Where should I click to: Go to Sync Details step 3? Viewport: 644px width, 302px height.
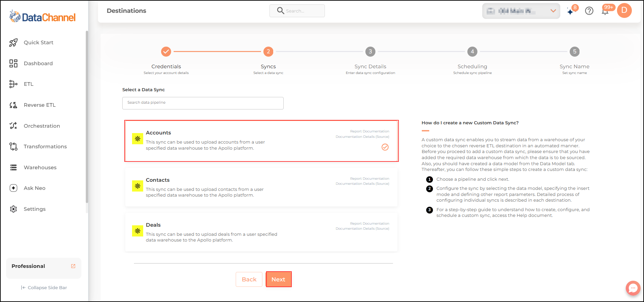point(370,52)
